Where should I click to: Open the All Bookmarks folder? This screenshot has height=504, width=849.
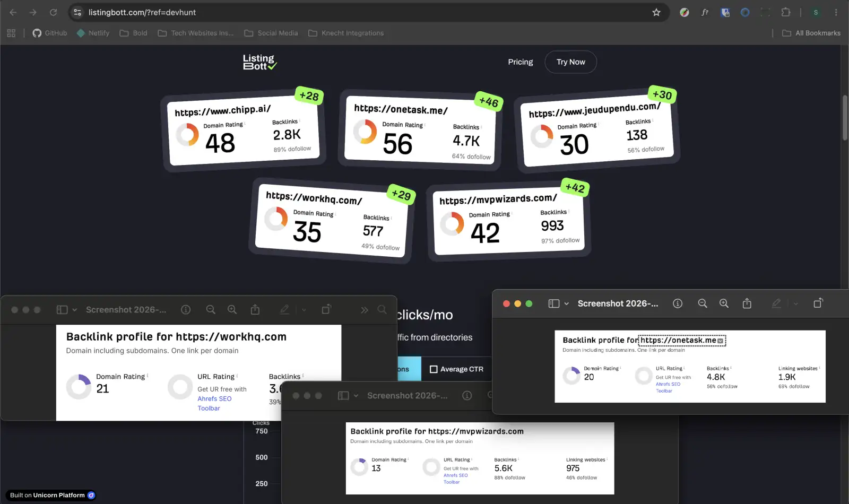click(x=811, y=33)
